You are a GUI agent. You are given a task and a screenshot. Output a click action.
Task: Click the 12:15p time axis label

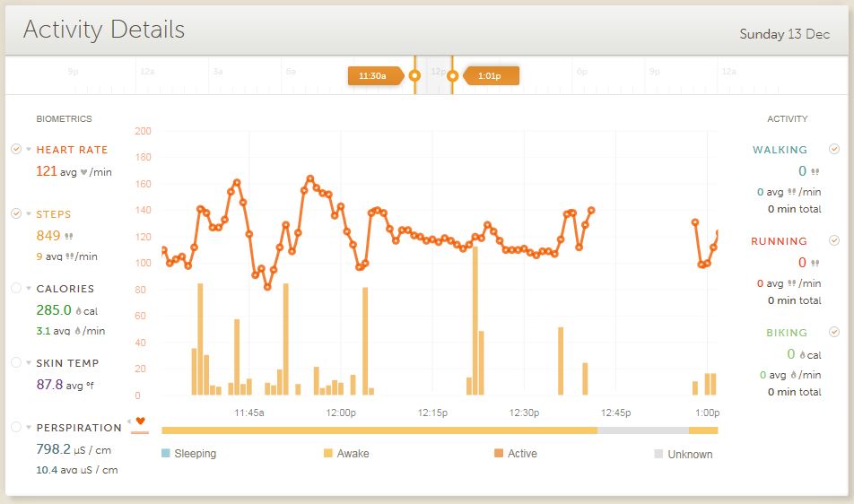tap(432, 413)
